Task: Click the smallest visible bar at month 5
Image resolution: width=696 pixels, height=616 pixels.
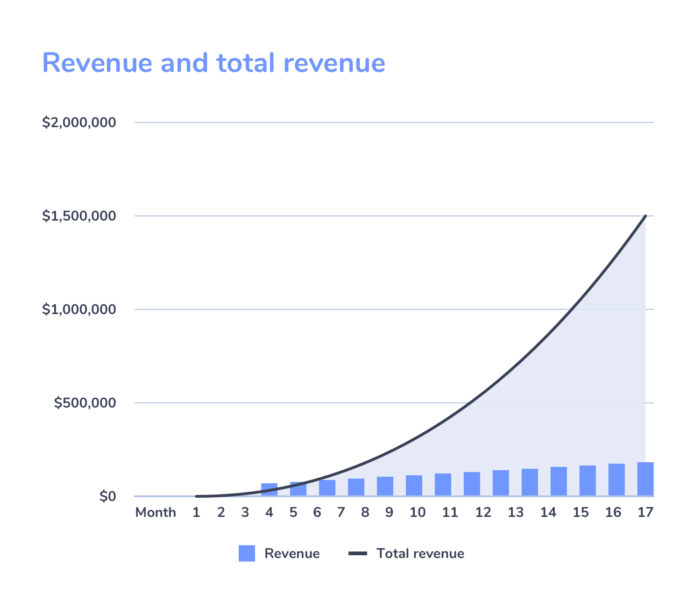Action: [x=299, y=490]
